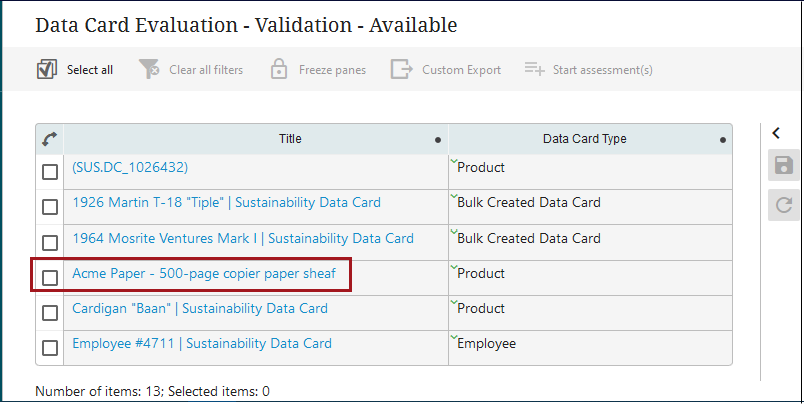Open the Cardigan "Baan" Sustainability Data Card link
The width and height of the screenshot is (804, 404).
pos(199,308)
